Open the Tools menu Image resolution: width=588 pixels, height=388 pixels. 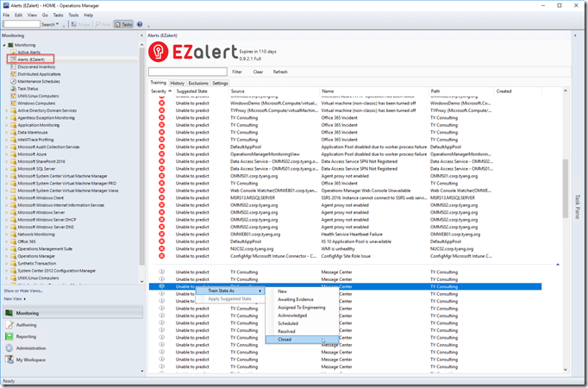click(73, 16)
